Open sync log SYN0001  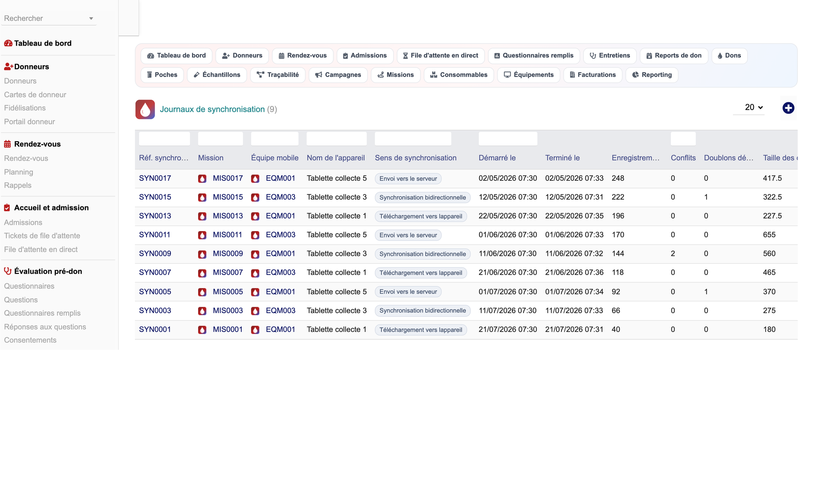click(x=155, y=329)
